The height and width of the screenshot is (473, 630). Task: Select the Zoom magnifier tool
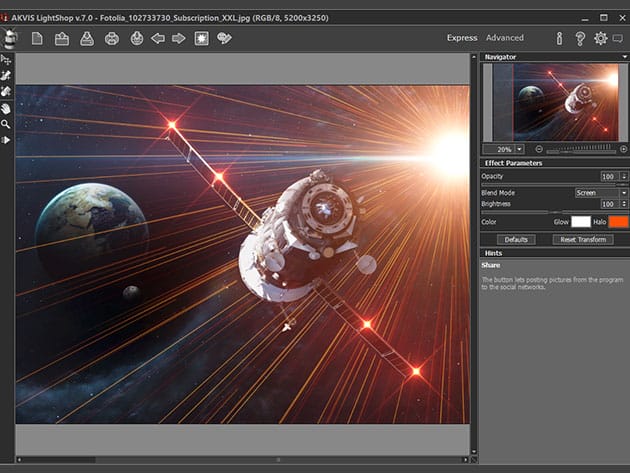(6, 124)
